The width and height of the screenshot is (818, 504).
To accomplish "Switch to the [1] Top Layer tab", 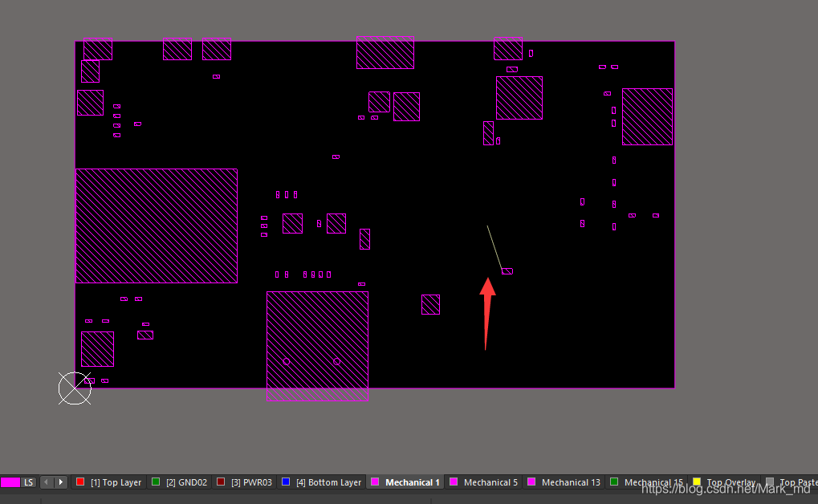I will pyautogui.click(x=109, y=482).
